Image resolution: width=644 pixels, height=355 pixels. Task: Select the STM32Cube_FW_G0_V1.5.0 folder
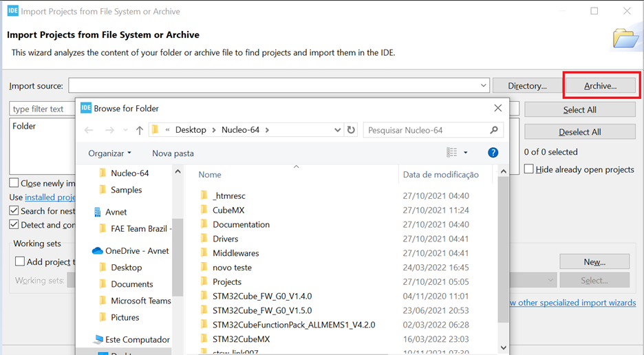click(x=262, y=311)
